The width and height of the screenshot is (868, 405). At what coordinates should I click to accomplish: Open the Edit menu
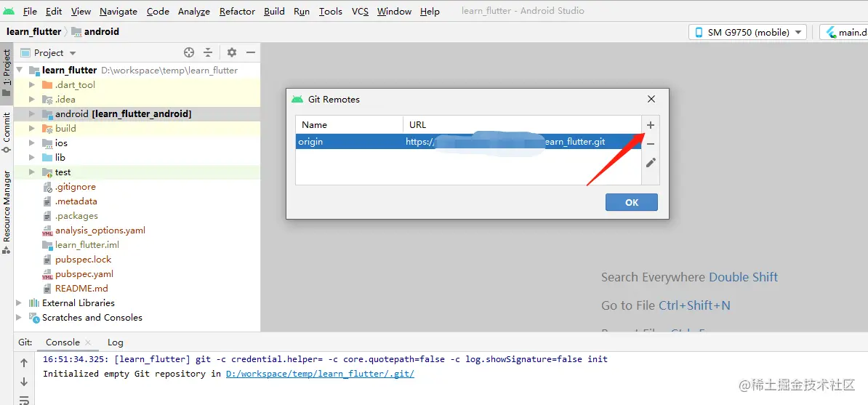coord(54,11)
